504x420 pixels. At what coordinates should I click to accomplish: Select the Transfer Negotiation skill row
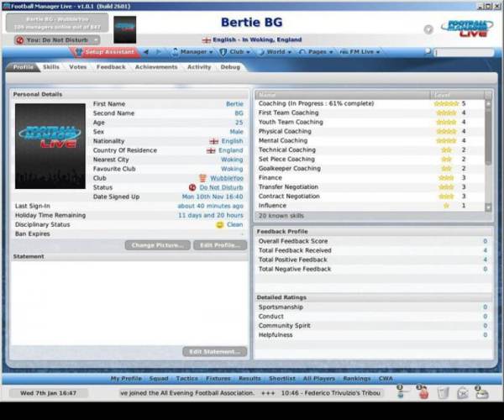click(370, 187)
